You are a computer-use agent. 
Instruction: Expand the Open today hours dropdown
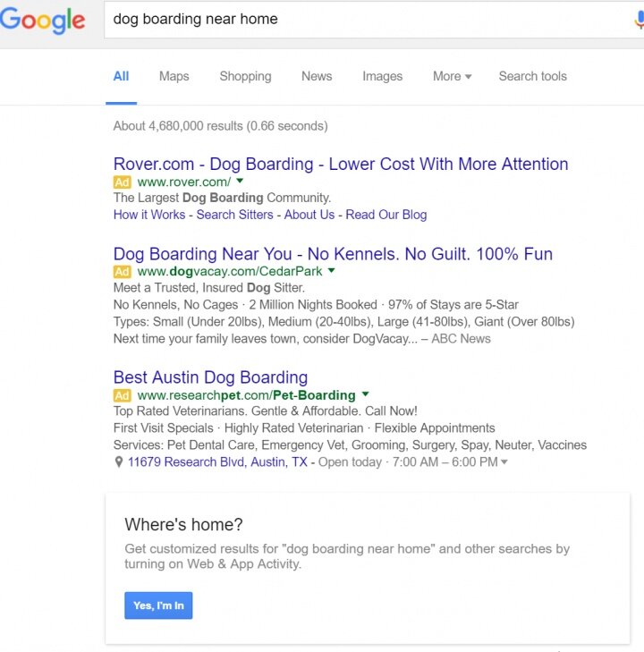coord(504,462)
